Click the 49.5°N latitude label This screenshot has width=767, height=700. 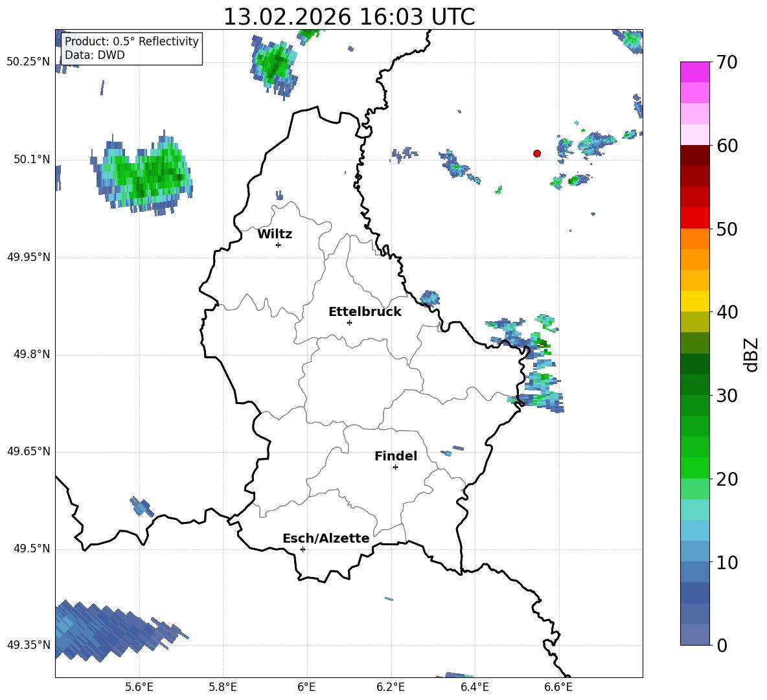32,548
